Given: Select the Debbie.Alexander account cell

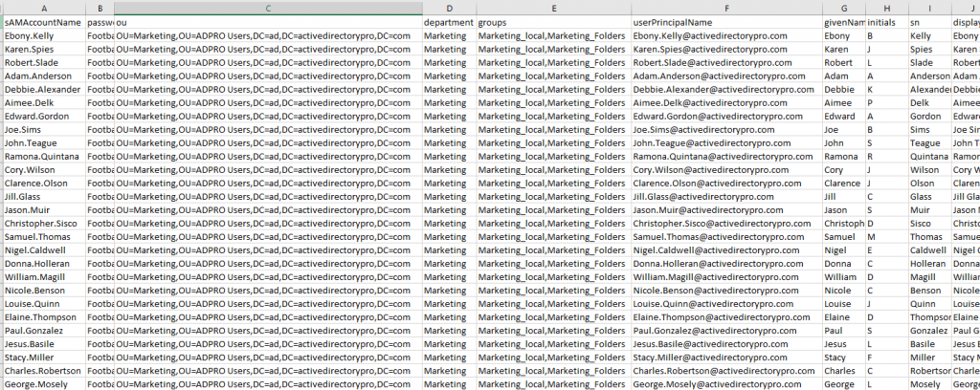Looking at the screenshot, I should tap(44, 89).
